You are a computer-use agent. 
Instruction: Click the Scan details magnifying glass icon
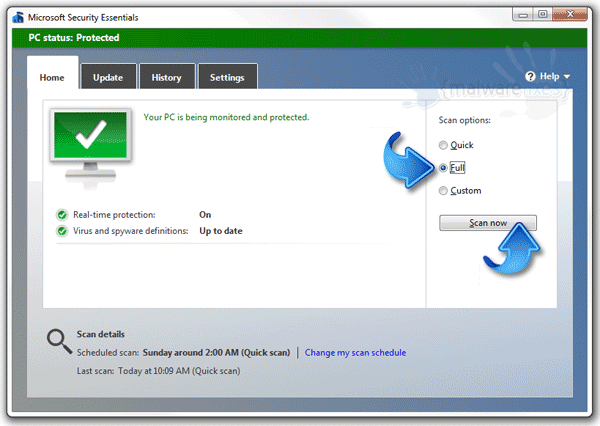[x=59, y=341]
